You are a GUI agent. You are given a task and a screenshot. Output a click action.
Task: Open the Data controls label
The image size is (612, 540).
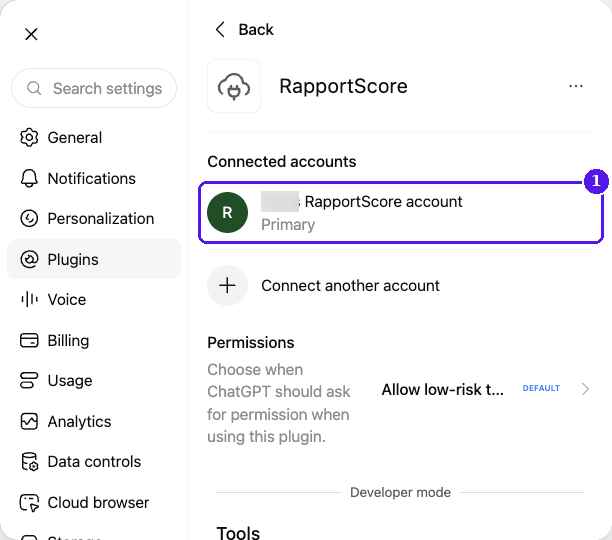94,462
